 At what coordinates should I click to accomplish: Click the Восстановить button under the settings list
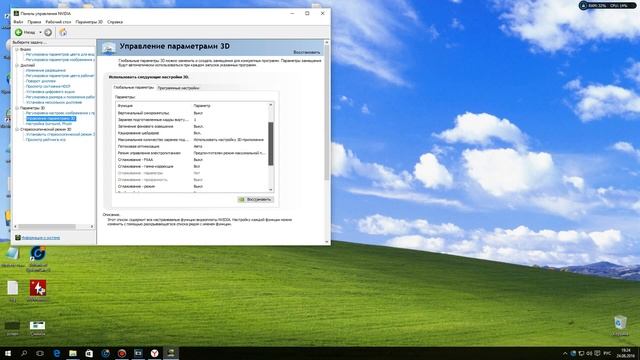point(256,199)
